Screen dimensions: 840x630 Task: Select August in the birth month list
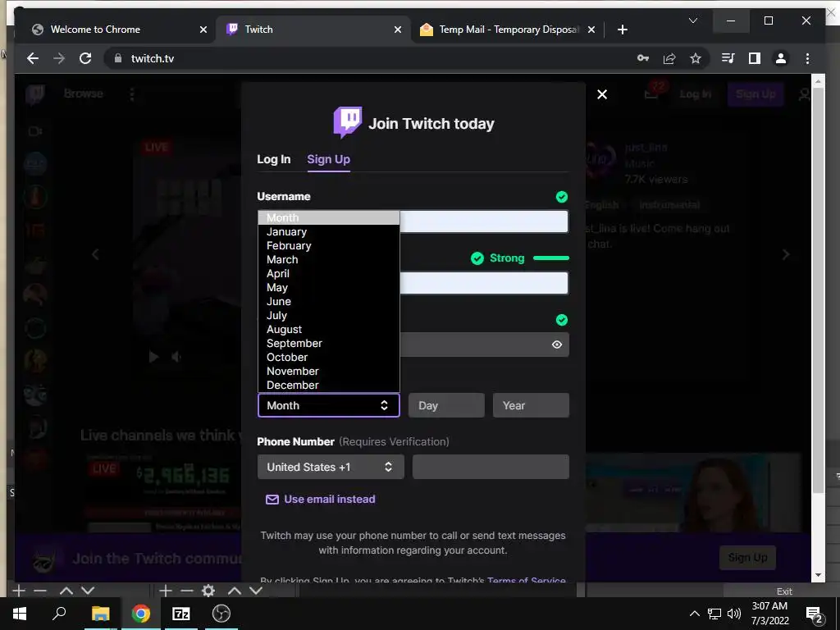coord(328,330)
